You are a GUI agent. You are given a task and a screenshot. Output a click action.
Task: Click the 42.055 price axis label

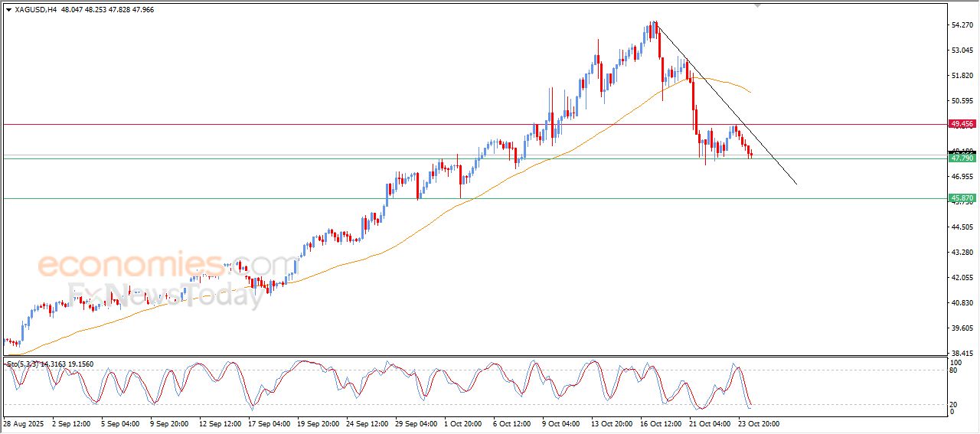point(962,278)
